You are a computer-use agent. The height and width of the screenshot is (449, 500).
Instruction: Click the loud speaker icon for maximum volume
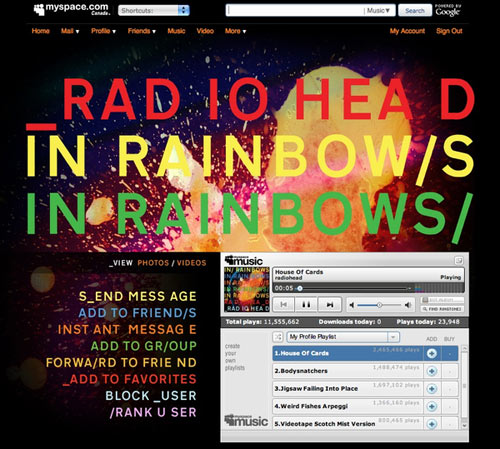(408, 305)
